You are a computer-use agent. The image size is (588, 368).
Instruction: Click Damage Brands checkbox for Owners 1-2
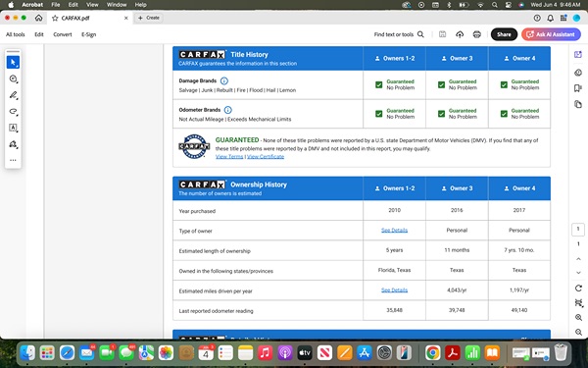[x=378, y=84]
